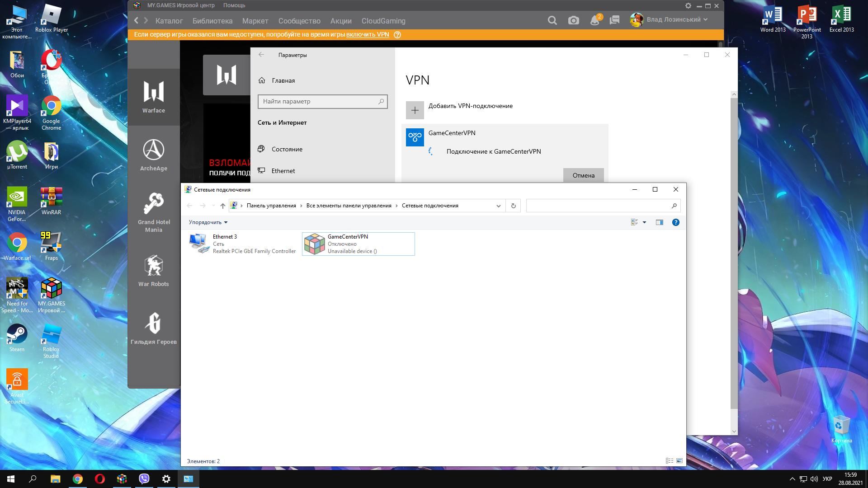Viewport: 868px width, 488px height.
Task: Open the Помощь menu in MY.GAMES
Action: (x=234, y=5)
